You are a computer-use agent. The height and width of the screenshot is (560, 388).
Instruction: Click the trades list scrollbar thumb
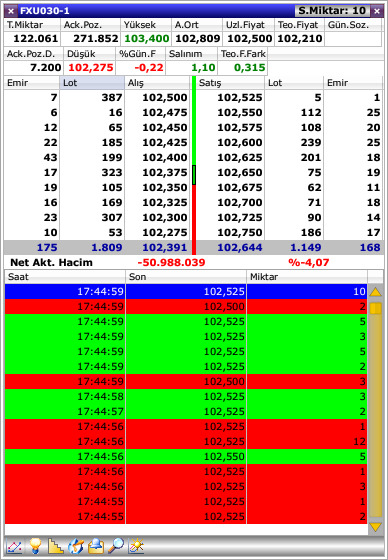375,308
